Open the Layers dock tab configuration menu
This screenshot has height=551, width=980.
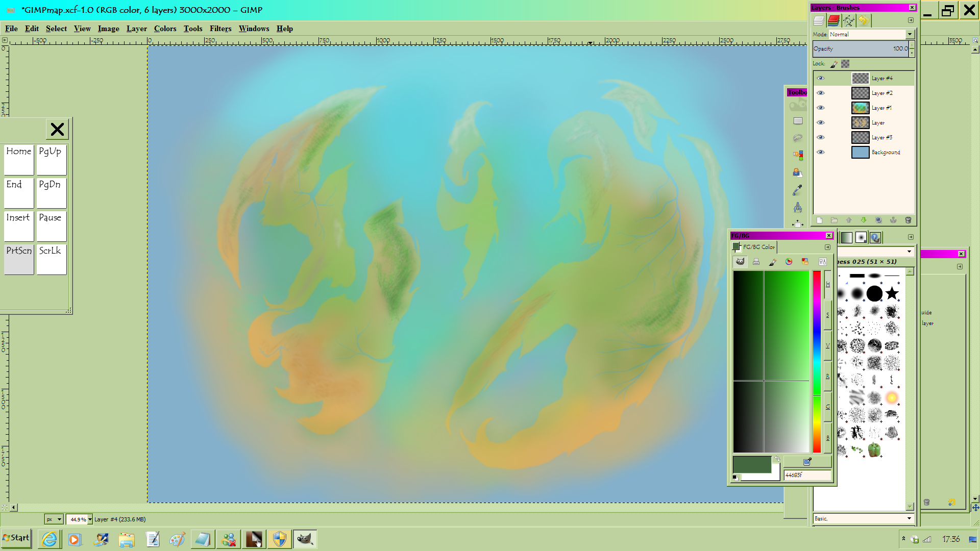pyautogui.click(x=911, y=20)
